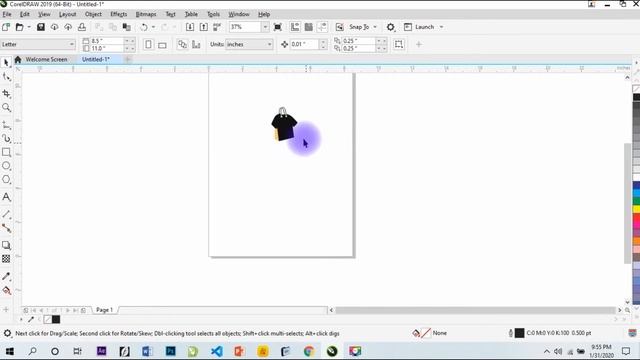Click the Undo arrow icon
640x360 pixels.
click(144, 27)
